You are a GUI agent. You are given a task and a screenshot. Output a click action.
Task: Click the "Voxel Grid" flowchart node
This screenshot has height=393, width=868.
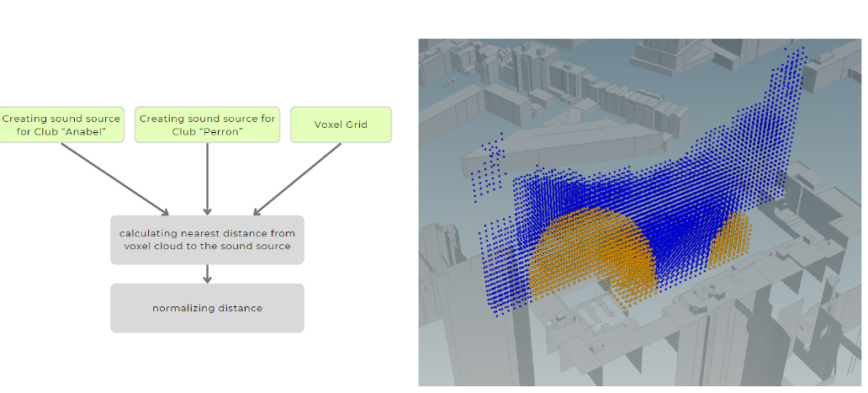[x=341, y=125]
